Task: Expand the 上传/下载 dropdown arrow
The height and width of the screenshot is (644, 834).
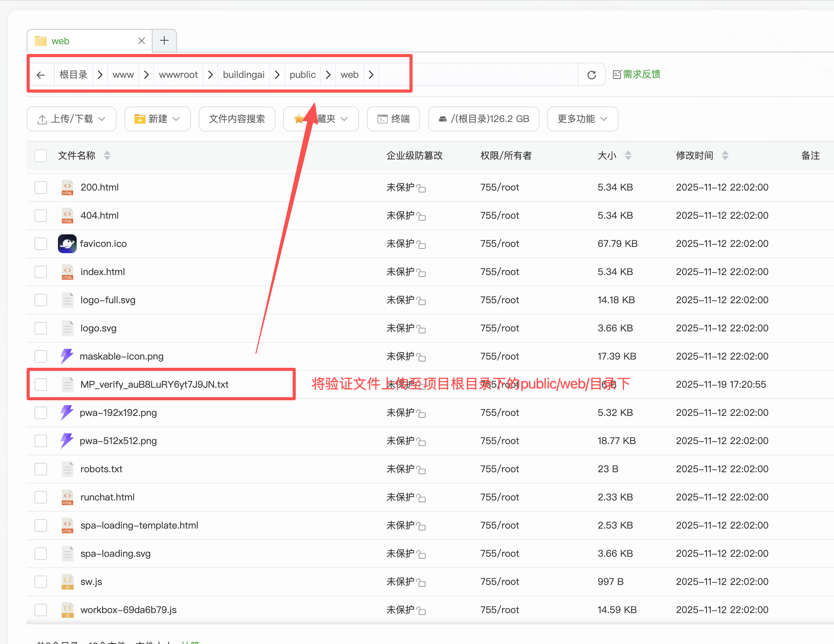Action: click(102, 119)
